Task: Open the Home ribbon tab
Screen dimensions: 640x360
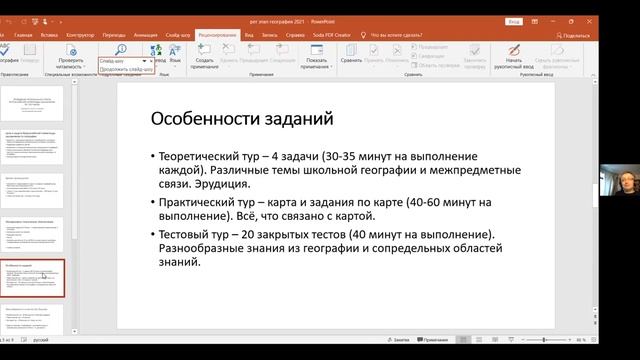Action: [x=23, y=35]
